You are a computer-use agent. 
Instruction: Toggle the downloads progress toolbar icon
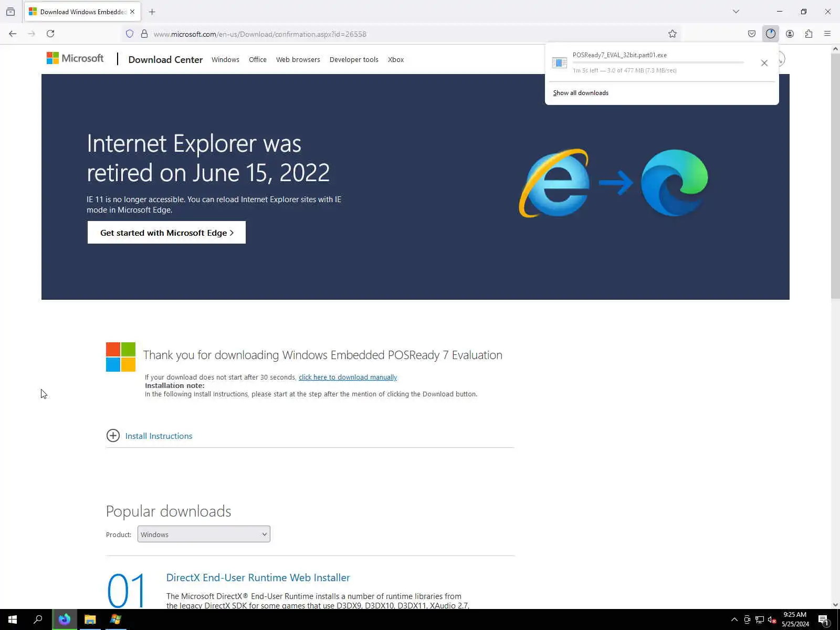pyautogui.click(x=771, y=34)
